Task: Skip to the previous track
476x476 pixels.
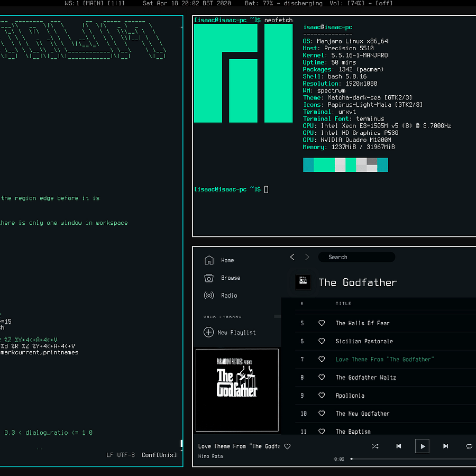Action: click(x=399, y=446)
